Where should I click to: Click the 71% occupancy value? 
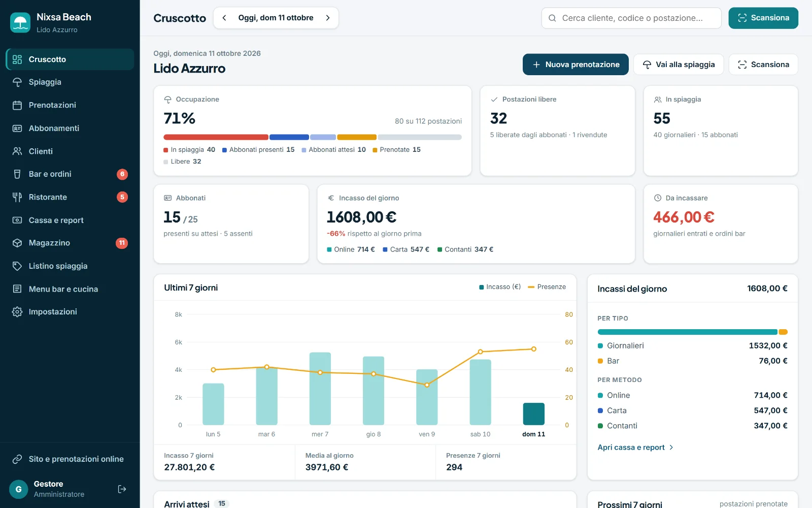(x=180, y=118)
